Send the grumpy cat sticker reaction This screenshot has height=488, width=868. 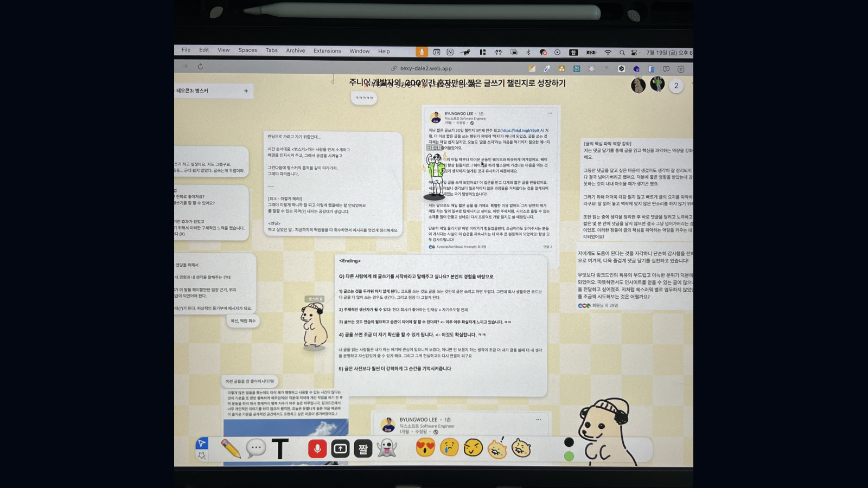point(521,448)
